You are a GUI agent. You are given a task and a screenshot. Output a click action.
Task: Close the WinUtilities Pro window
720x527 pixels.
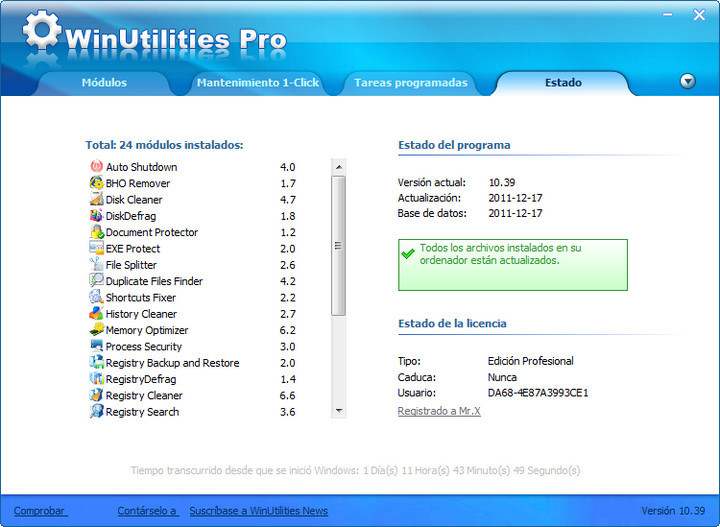click(x=699, y=15)
